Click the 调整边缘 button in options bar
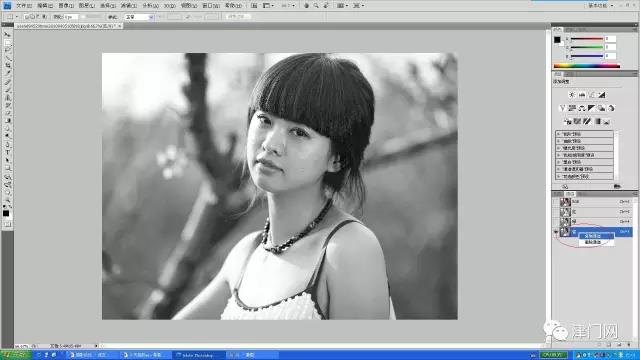 pos(238,17)
